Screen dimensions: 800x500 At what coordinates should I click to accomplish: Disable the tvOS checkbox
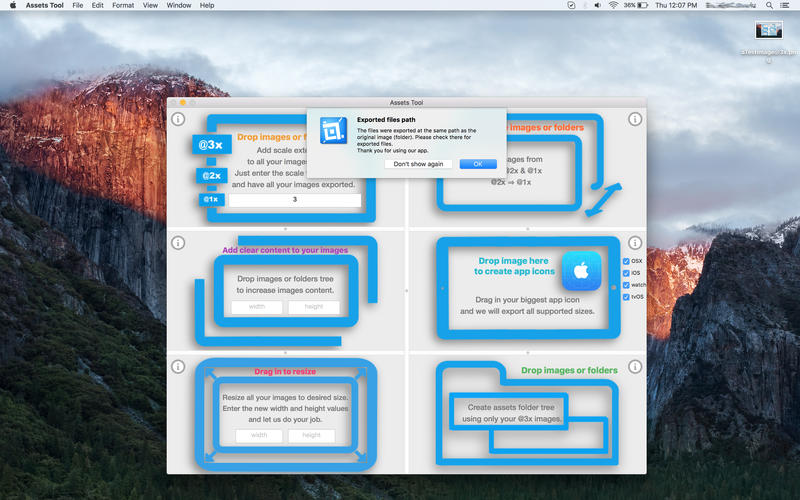point(626,297)
